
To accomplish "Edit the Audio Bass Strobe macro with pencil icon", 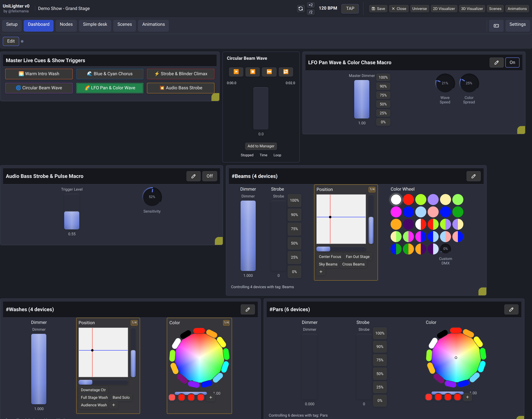I will click(193, 176).
